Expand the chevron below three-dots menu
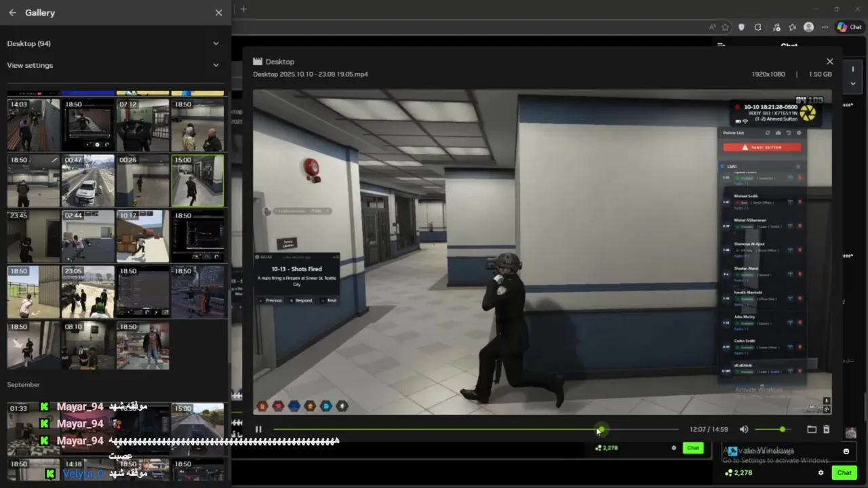Viewport: 868px width, 488px height. tap(853, 84)
